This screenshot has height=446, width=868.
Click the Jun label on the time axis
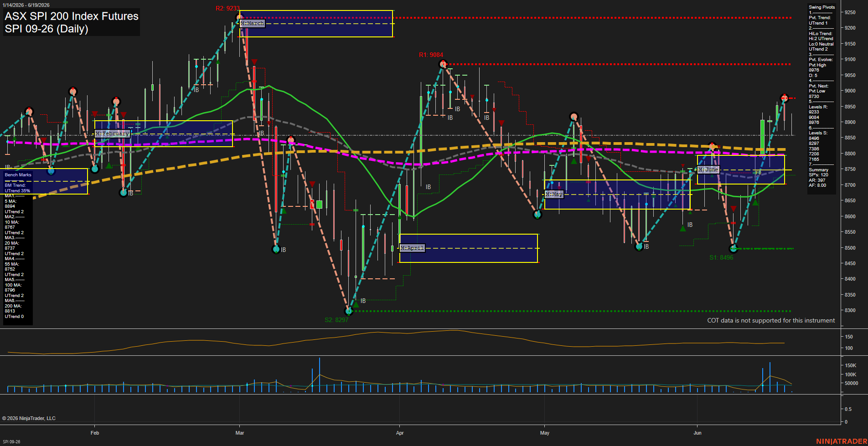[697, 433]
